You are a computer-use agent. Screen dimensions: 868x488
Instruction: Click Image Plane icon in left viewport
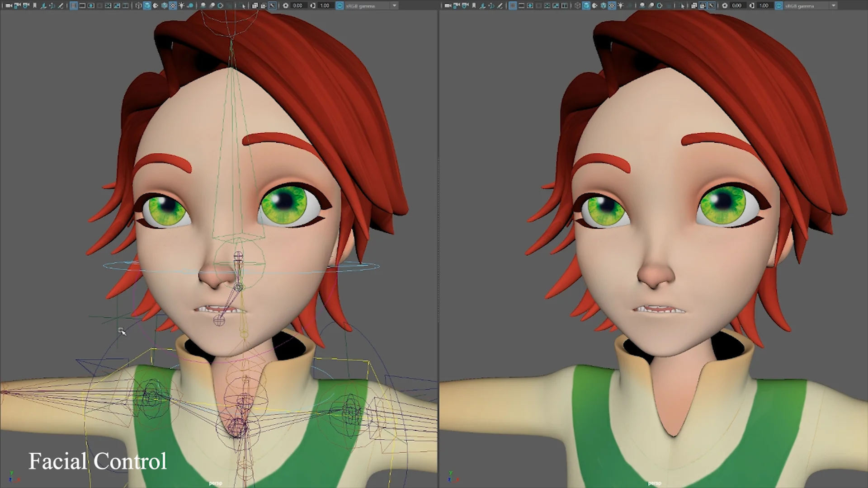43,5
